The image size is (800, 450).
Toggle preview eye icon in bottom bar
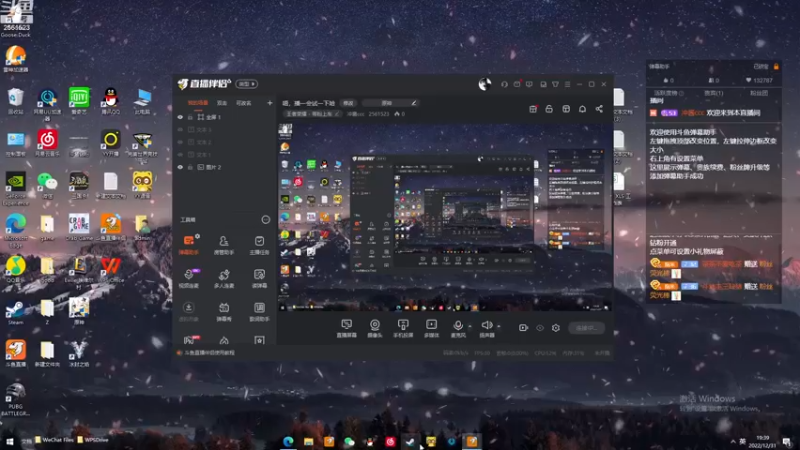tap(540, 328)
